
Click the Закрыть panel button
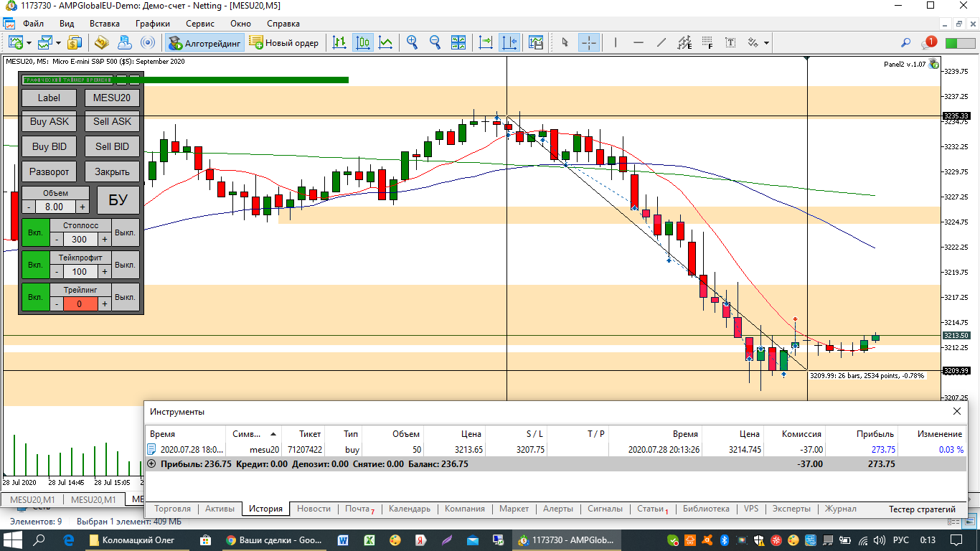(x=112, y=171)
